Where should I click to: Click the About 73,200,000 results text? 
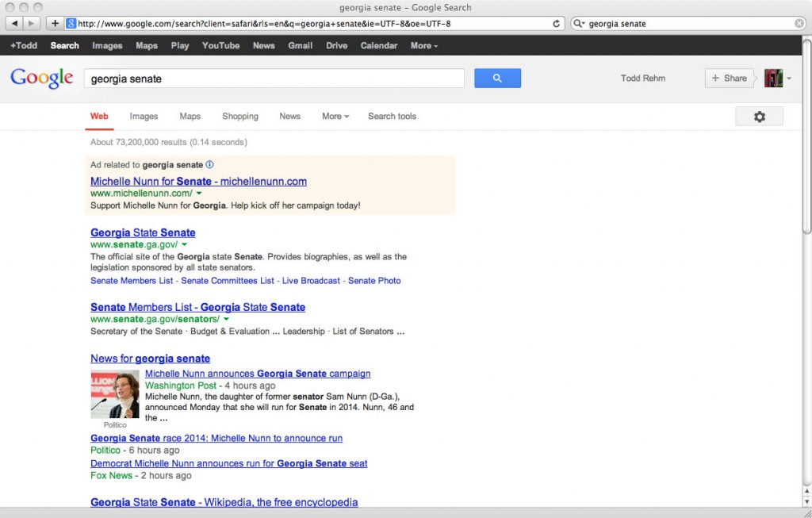tap(169, 142)
